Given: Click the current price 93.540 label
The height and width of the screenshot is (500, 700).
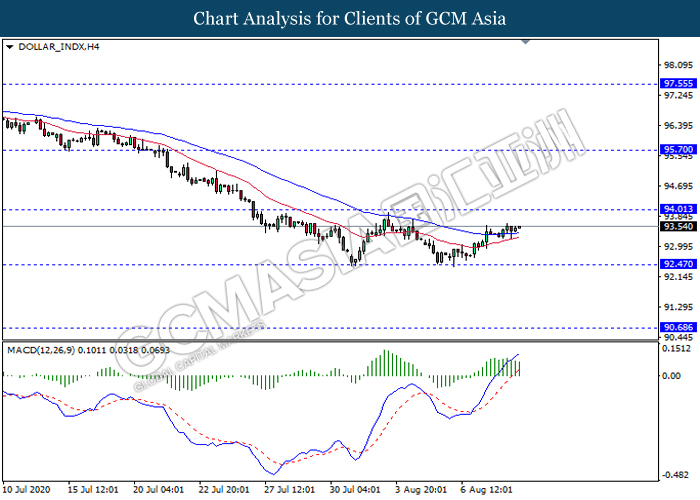Looking at the screenshot, I should click(x=678, y=226).
